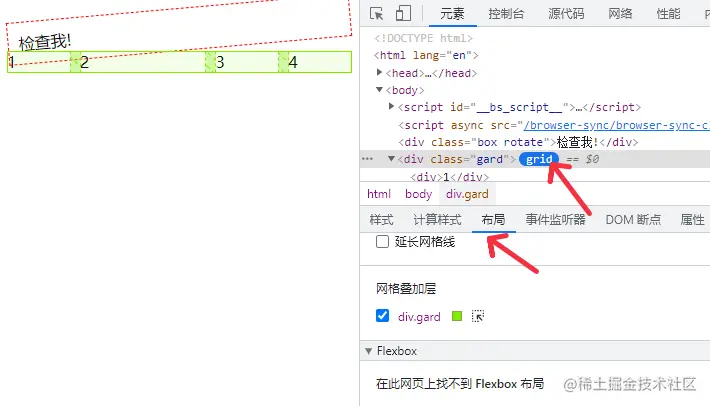Open the 网络 tab
The image size is (710, 406).
(620, 14)
